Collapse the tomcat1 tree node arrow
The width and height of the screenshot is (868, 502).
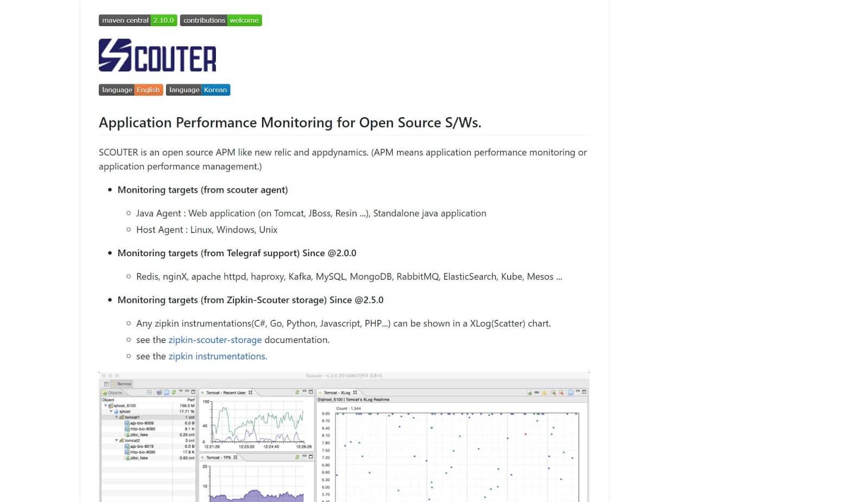tap(116, 417)
